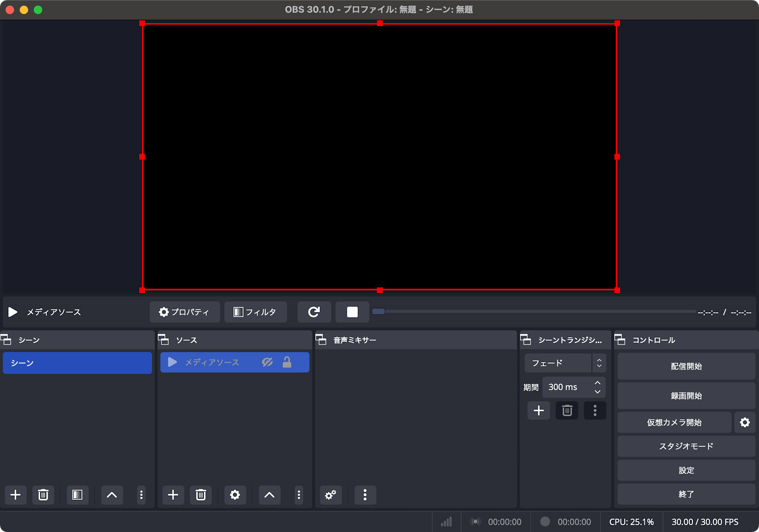The width and height of the screenshot is (759, 532).
Task: Play the media source from the toolbar
Action: point(13,312)
